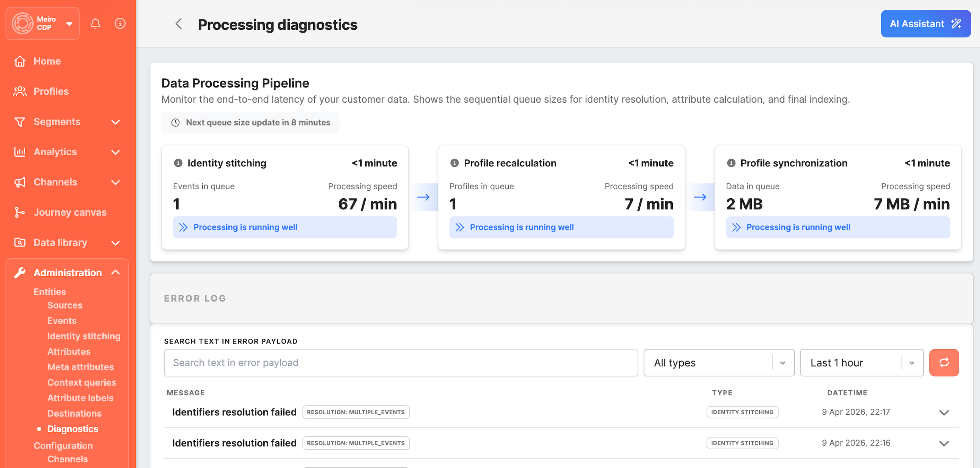Click the Journey canvas branch icon
The width and height of the screenshot is (980, 468).
coord(19,212)
